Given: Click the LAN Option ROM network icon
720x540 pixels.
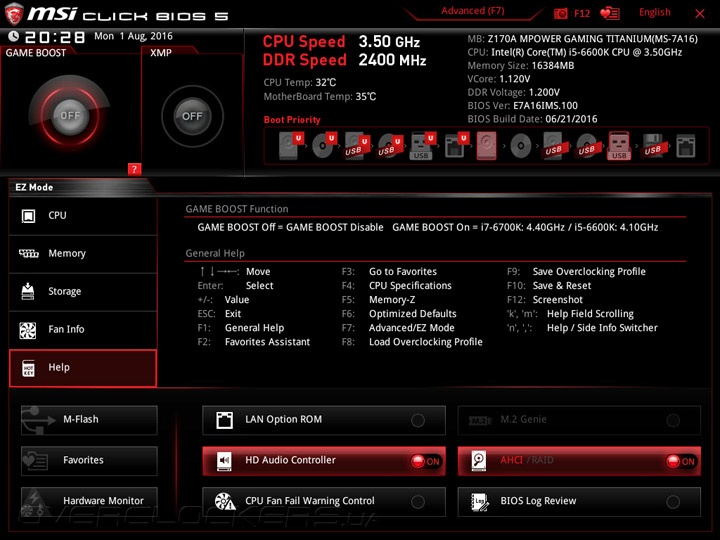Looking at the screenshot, I should pos(225,420).
